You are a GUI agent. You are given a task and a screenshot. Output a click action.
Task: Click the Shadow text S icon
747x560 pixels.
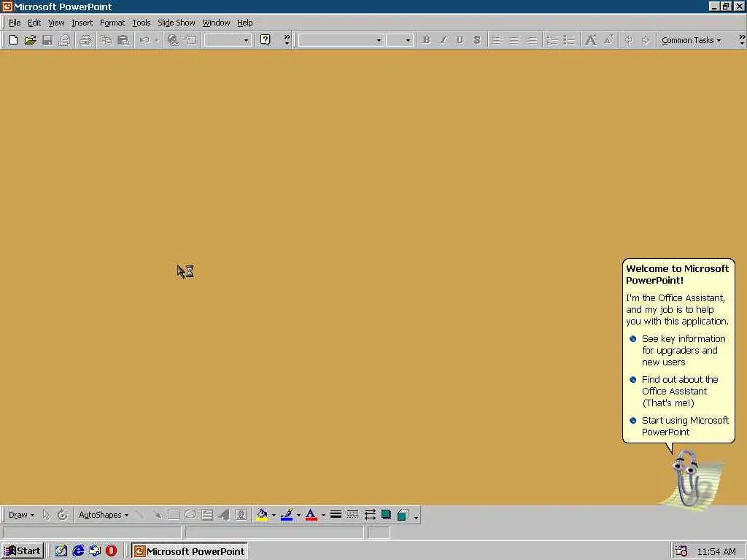coord(477,40)
